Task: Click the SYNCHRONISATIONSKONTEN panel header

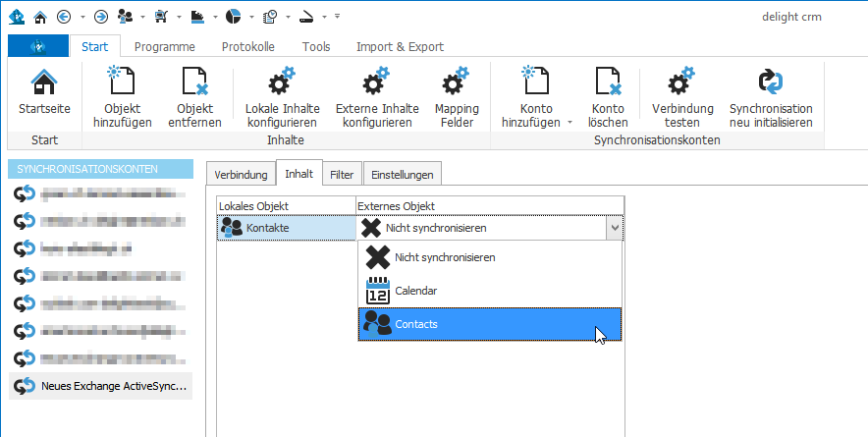Action: [x=101, y=169]
